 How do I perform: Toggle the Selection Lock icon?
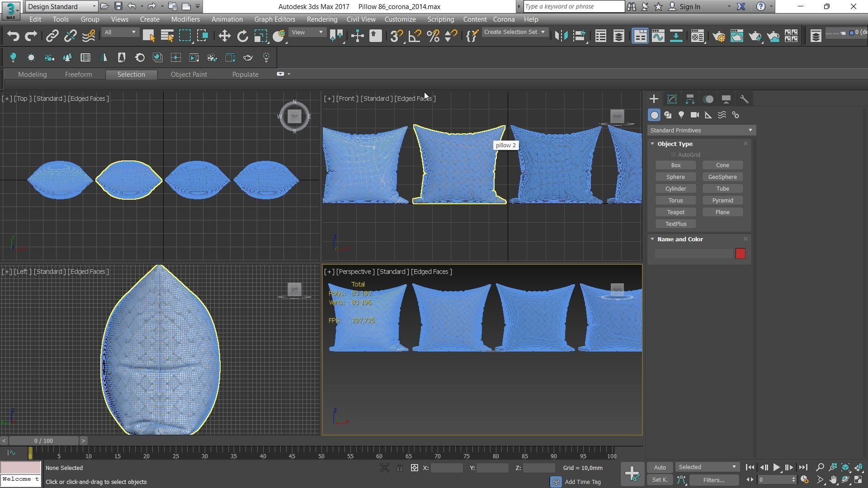[x=400, y=468]
